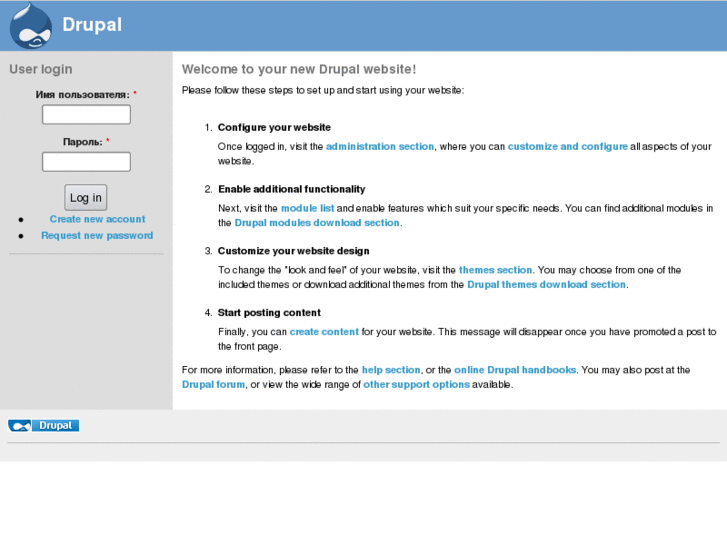Open the other support options link
Image resolution: width=727 pixels, height=545 pixels.
click(x=416, y=385)
